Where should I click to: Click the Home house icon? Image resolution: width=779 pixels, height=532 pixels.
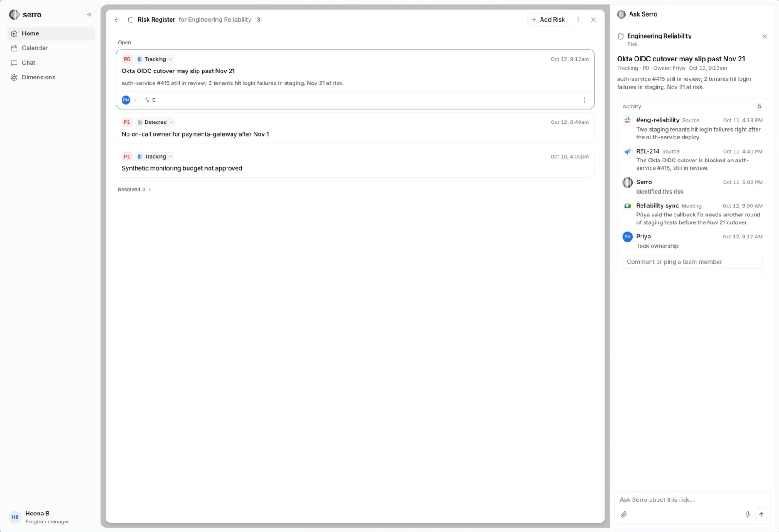[14, 33]
